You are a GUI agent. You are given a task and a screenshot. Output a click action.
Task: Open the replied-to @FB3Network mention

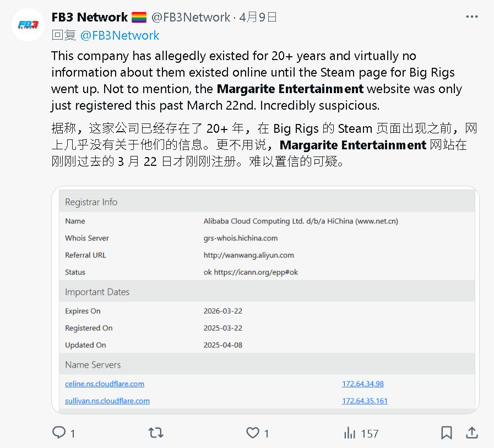point(120,35)
